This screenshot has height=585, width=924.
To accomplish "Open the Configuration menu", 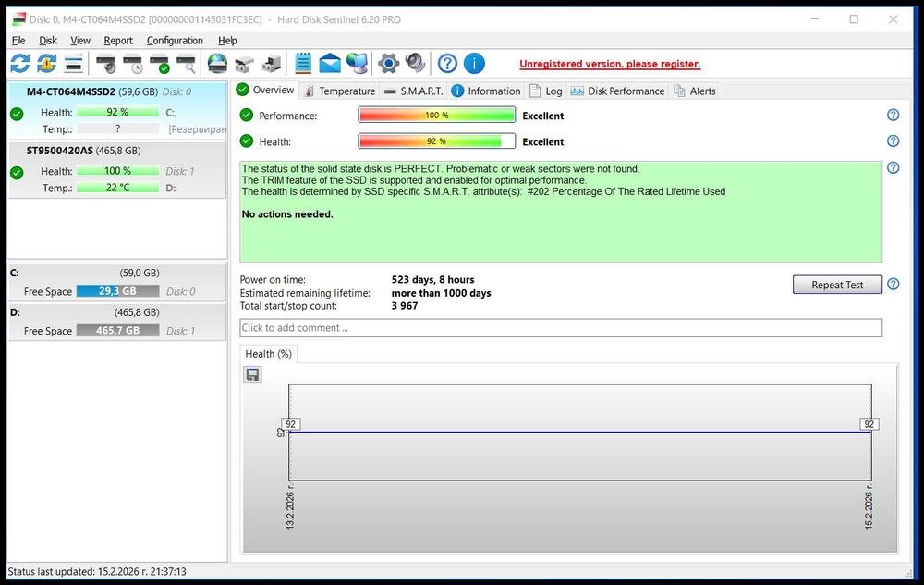I will click(x=175, y=40).
